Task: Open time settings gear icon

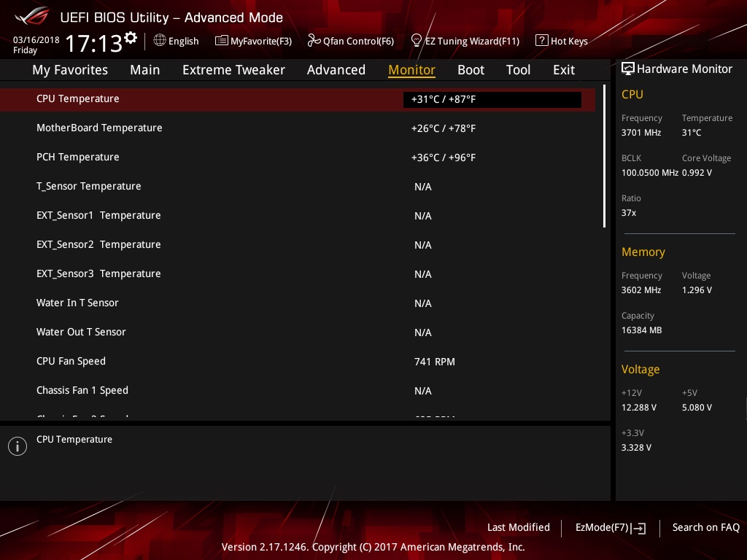Action: coord(131,38)
